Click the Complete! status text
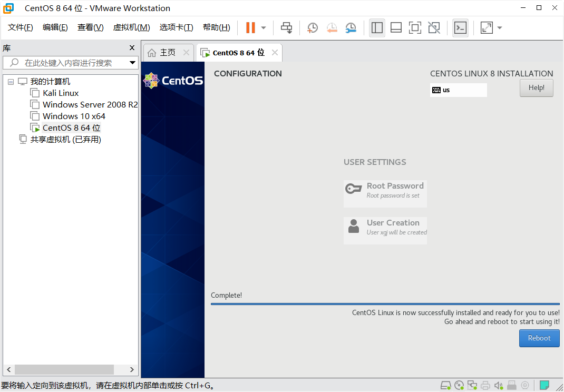This screenshot has width=564, height=392. 226,295
